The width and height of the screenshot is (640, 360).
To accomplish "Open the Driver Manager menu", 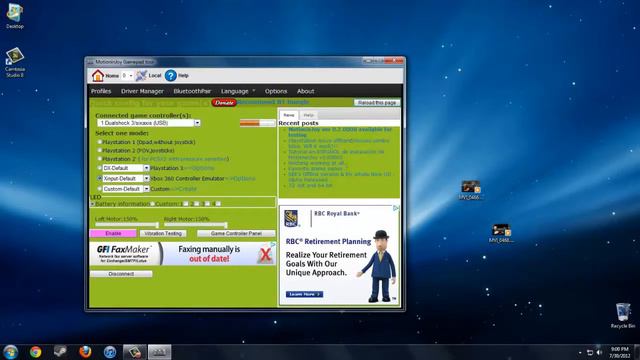I will tap(142, 91).
